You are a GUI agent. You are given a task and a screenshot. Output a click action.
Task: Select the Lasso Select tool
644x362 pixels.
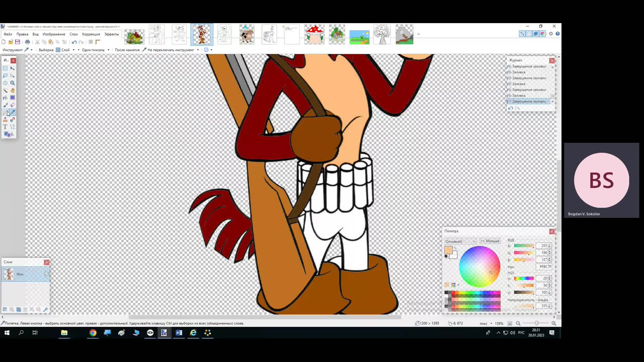[5, 75]
